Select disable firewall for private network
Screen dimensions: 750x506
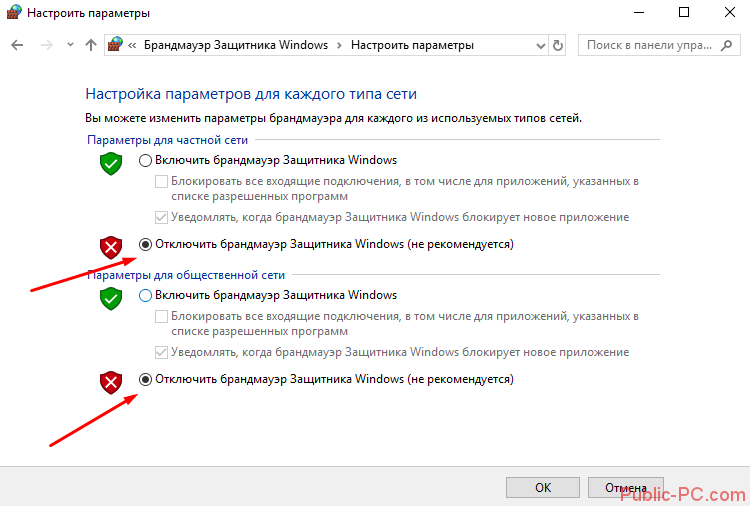[145, 244]
